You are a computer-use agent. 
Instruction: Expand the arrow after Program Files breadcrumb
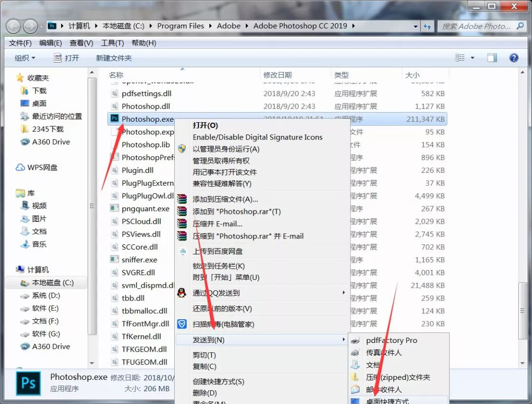[210, 26]
